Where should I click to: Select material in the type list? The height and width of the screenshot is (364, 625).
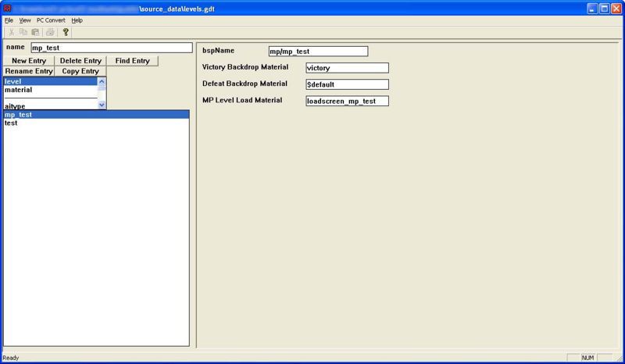[19, 90]
